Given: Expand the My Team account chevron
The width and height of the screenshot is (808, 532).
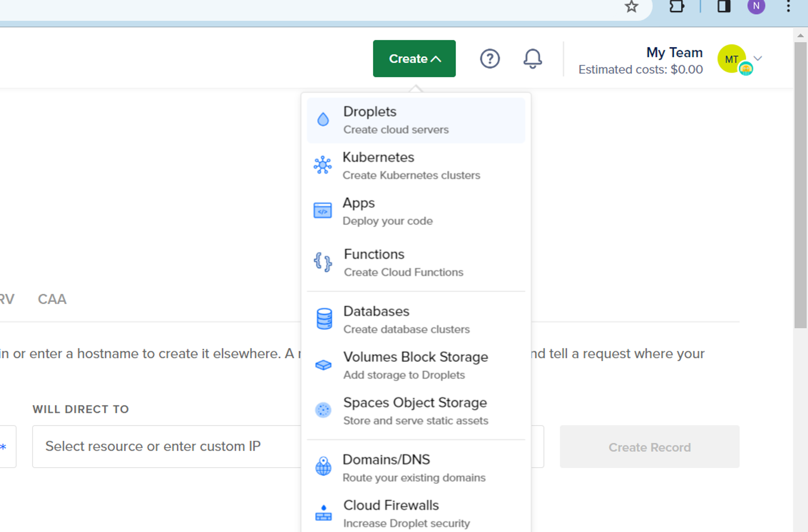Looking at the screenshot, I should tap(758, 58).
